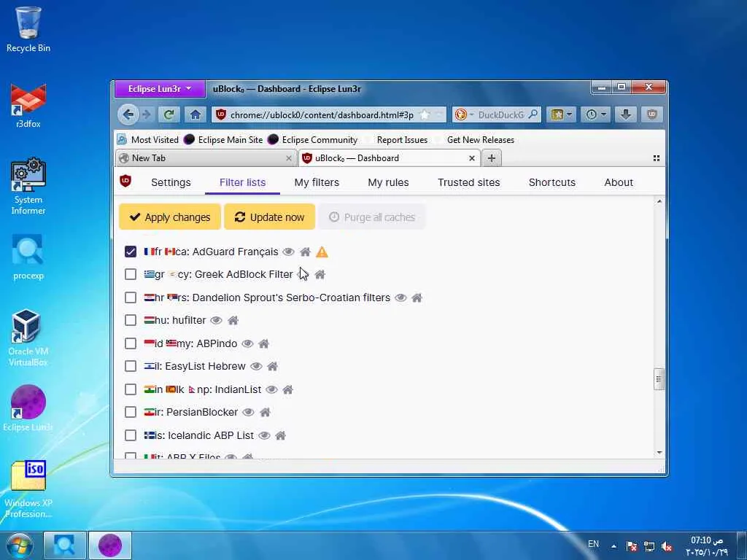The height and width of the screenshot is (560, 747).
Task: Open the bookmarks menu dropdown button
Action: click(561, 114)
